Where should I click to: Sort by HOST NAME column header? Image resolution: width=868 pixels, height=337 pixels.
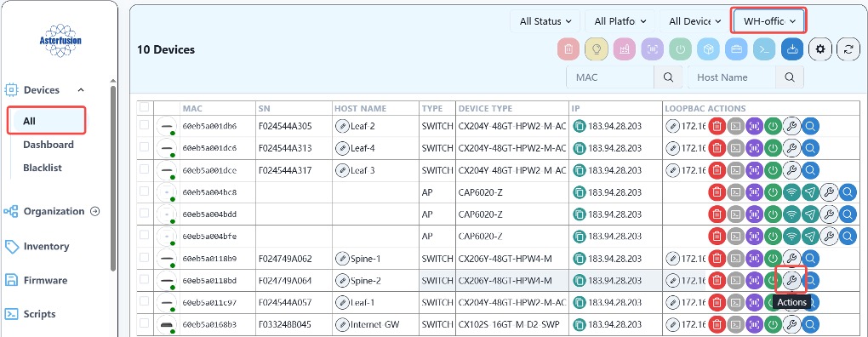coord(360,108)
